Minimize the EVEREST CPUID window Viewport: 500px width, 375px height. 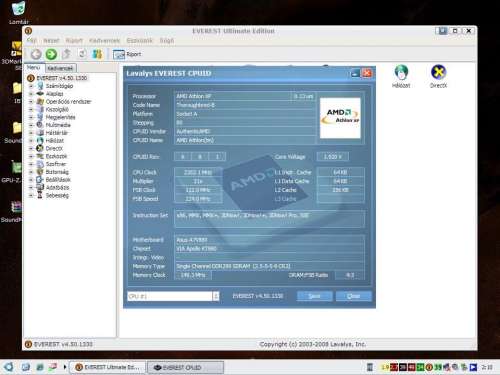(x=355, y=73)
